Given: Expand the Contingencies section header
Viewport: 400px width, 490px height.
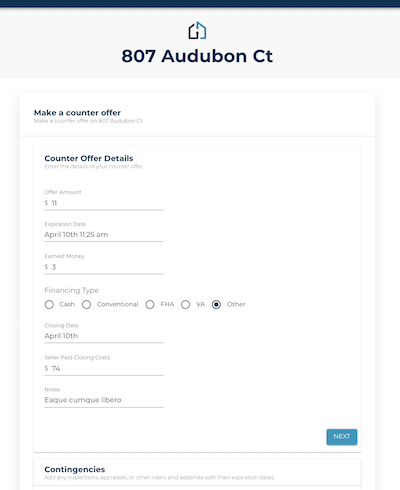Looking at the screenshot, I should [x=197, y=473].
